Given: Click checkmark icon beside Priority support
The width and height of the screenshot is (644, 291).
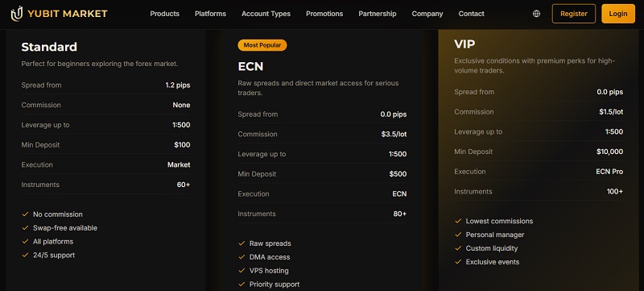Looking at the screenshot, I should pyautogui.click(x=242, y=284).
